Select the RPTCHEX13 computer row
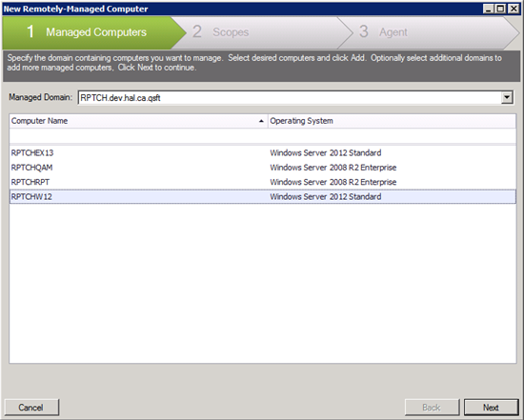This screenshot has width=524, height=420. (263, 152)
